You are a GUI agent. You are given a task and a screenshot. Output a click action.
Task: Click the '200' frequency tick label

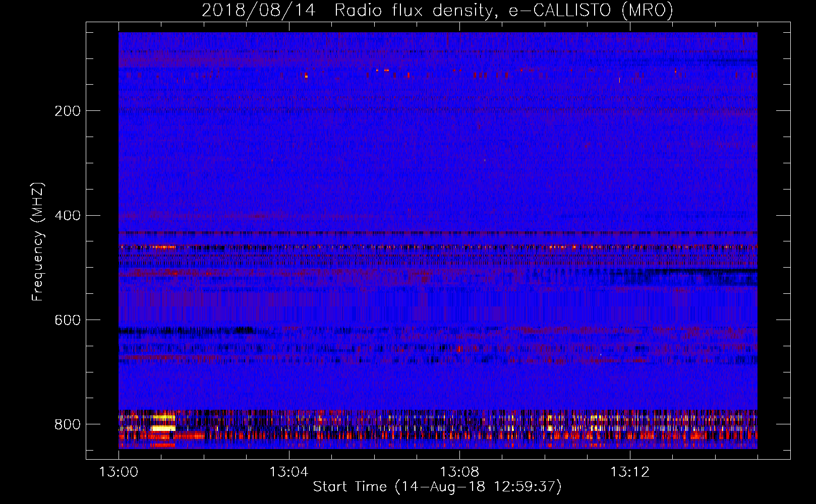[67, 111]
